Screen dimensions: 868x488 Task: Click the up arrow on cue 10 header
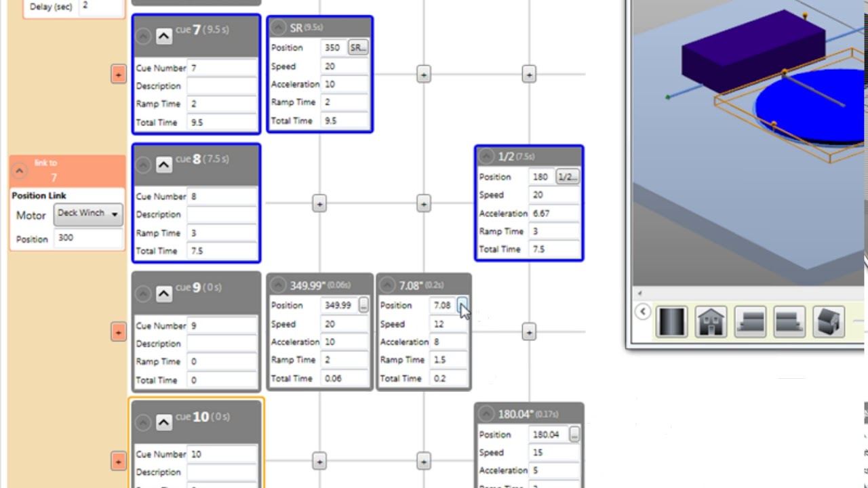coord(163,422)
